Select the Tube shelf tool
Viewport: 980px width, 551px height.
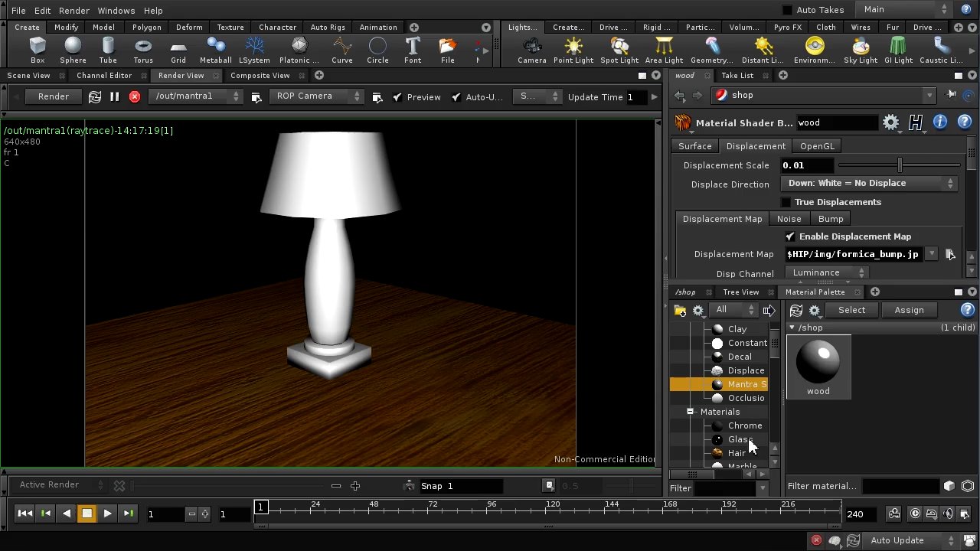(108, 51)
